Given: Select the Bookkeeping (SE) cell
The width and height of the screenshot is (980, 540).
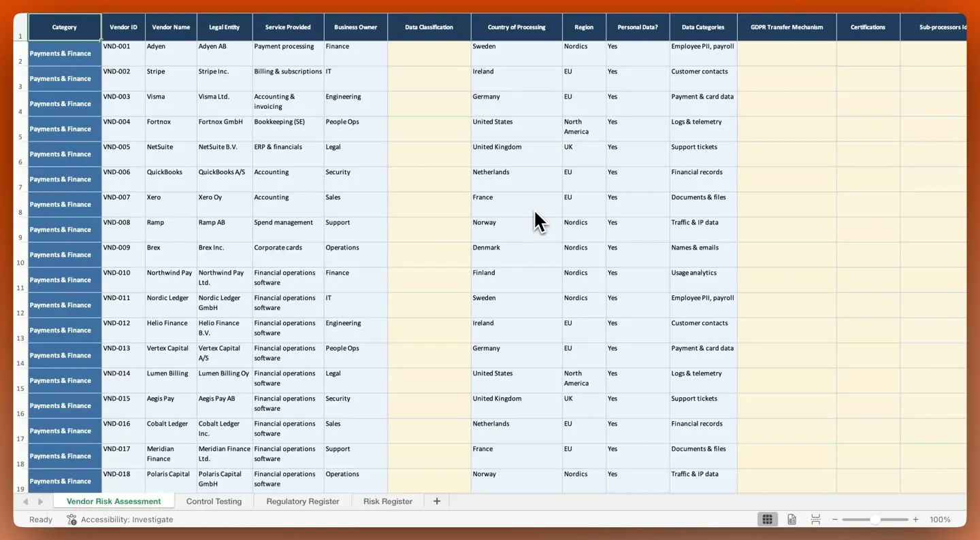Looking at the screenshot, I should pyautogui.click(x=288, y=129).
